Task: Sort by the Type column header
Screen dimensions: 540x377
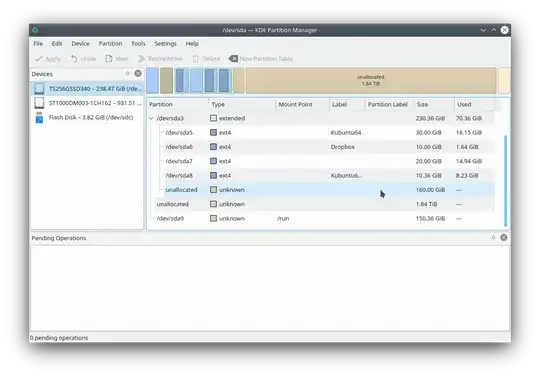Action: coord(242,104)
